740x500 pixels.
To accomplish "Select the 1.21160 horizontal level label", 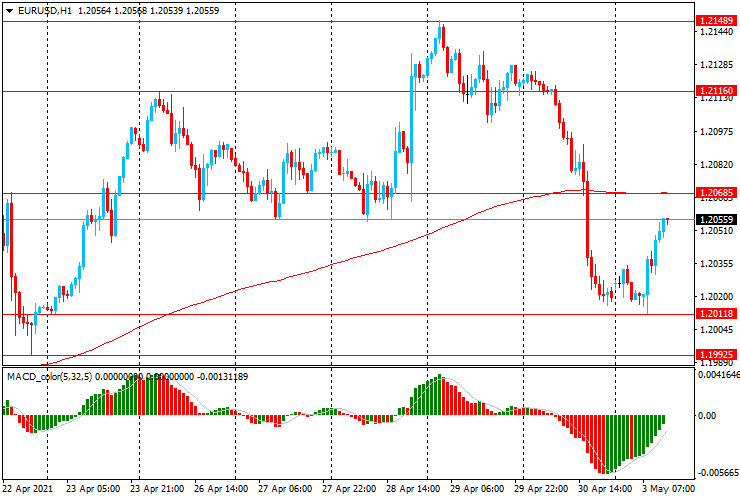I will 716,90.
